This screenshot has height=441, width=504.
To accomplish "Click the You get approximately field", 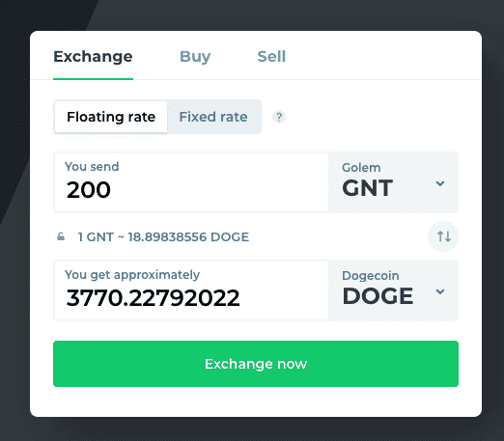I will [x=191, y=290].
